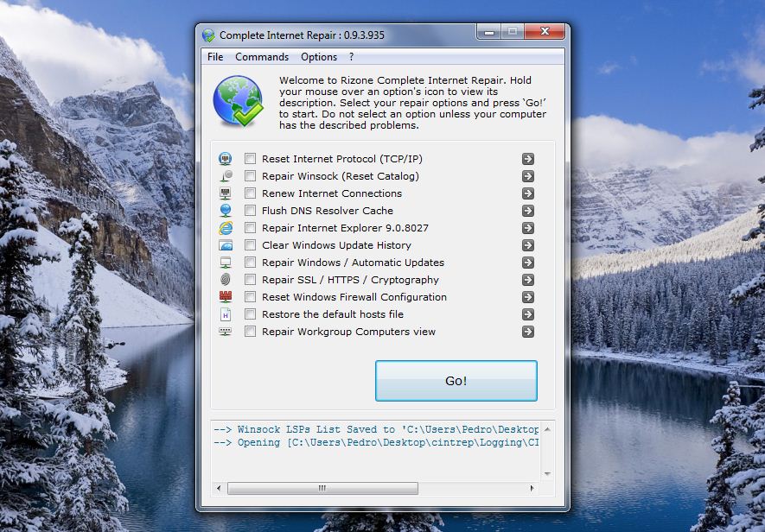Click the Internet Explorer repair icon
Image resolution: width=765 pixels, height=532 pixels.
click(225, 228)
